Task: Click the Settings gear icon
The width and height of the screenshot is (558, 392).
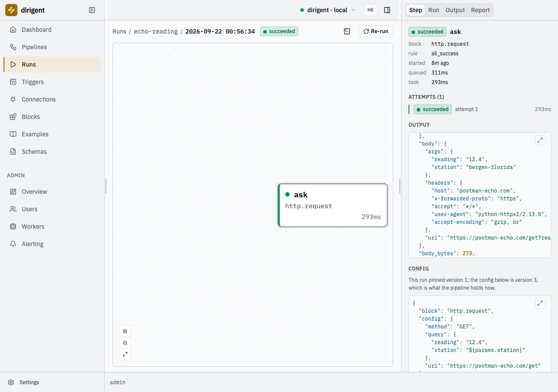Action: pyautogui.click(x=11, y=382)
